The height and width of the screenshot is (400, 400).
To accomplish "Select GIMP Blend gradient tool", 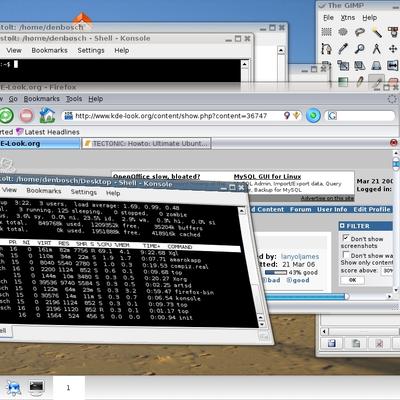I will tap(343, 82).
